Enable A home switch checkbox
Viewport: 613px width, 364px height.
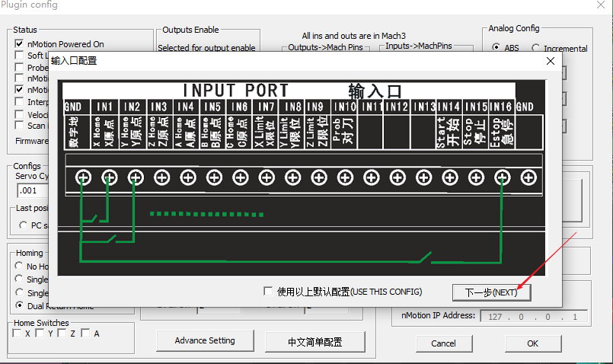click(85, 333)
